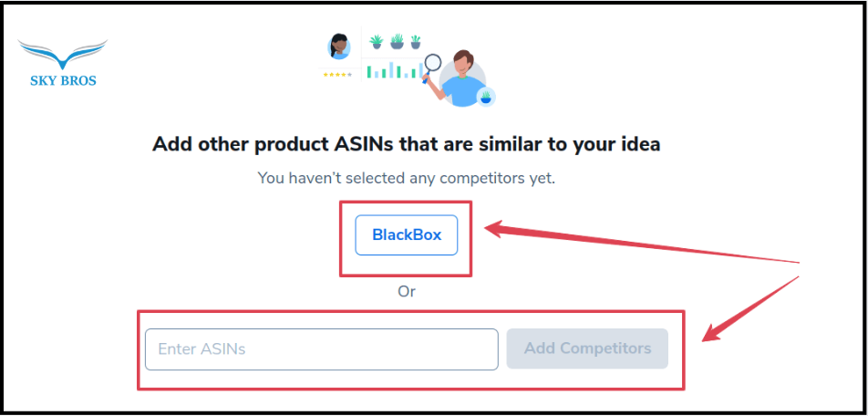Click the green and blue bar chart graphic
Image resolution: width=868 pixels, height=416 pixels.
click(x=392, y=70)
